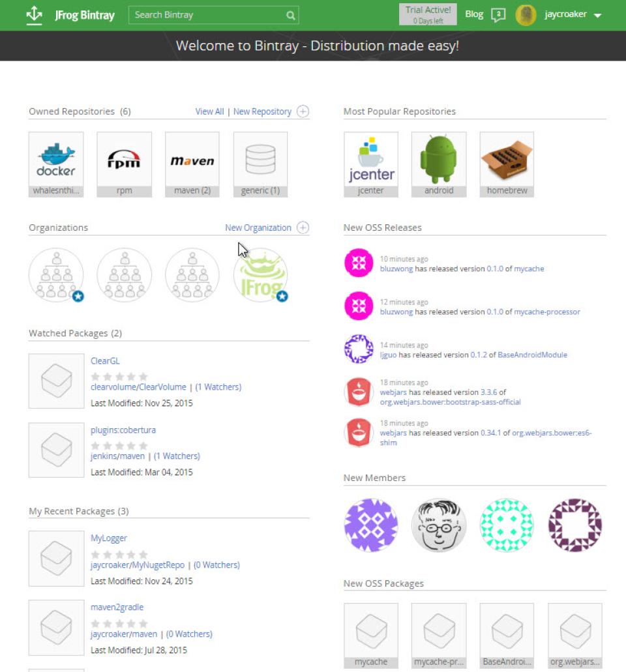Open the mycache-pr... OSS package tile
This screenshot has height=672, width=626.
click(439, 635)
